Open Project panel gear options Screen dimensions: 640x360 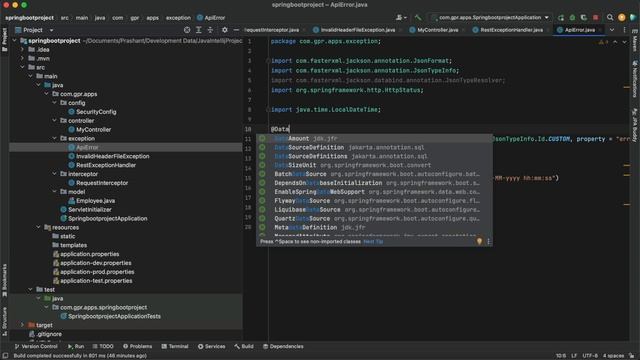224,30
